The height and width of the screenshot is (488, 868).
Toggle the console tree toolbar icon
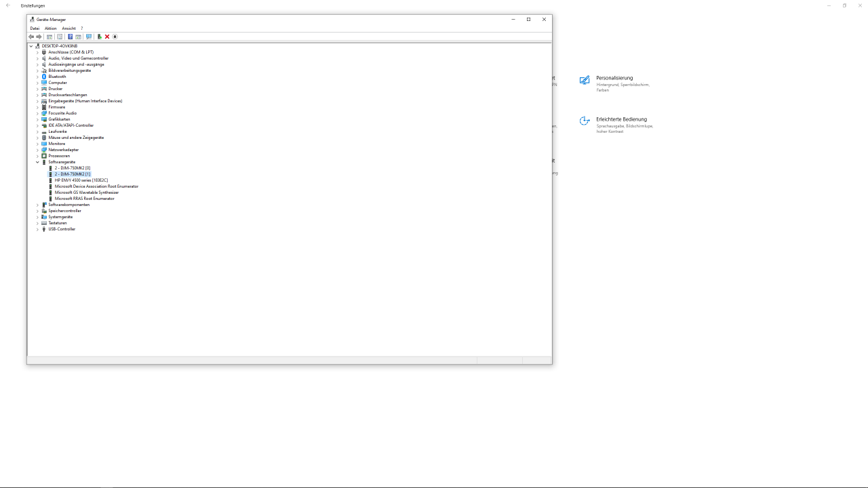pyautogui.click(x=50, y=37)
